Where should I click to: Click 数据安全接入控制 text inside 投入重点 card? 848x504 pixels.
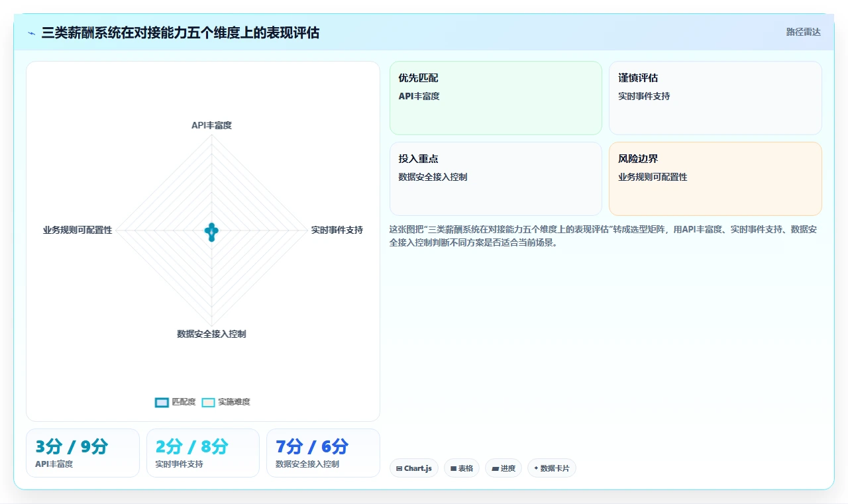coord(433,177)
